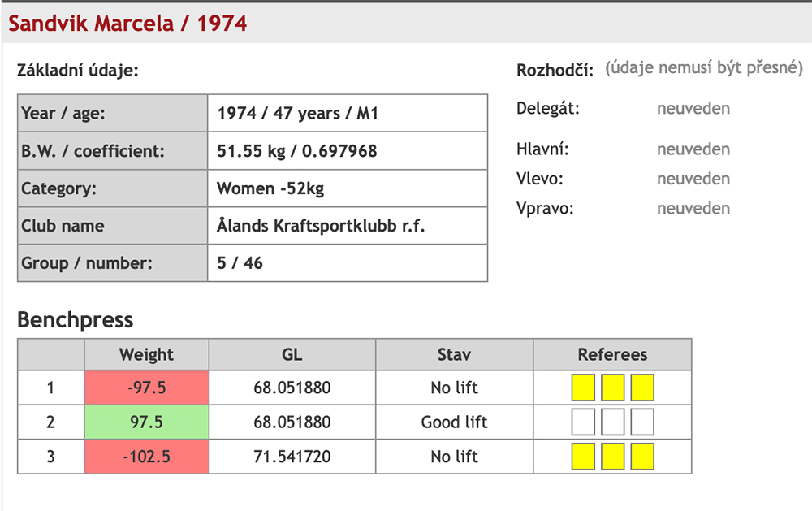Image resolution: width=812 pixels, height=511 pixels.
Task: Click the 'Year / age:' label cell
Action: point(112,113)
